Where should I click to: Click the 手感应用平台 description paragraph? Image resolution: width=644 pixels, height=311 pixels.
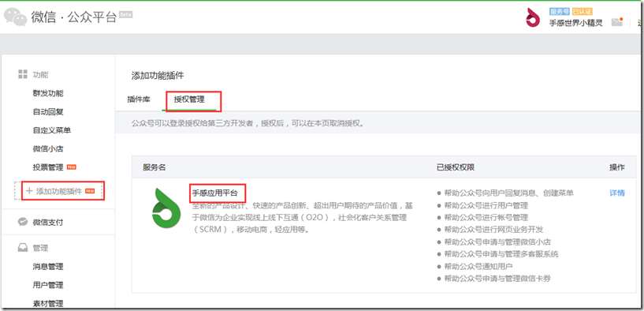pyautogui.click(x=303, y=217)
